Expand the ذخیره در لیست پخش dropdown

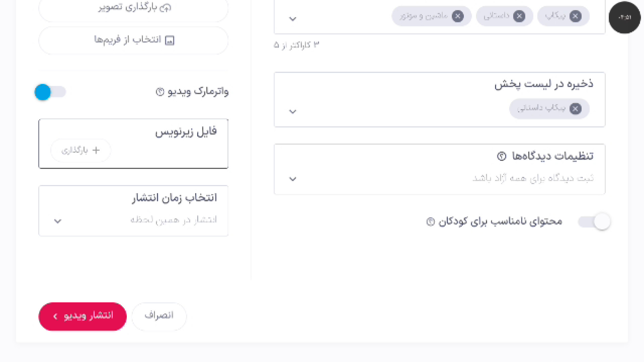[292, 112]
